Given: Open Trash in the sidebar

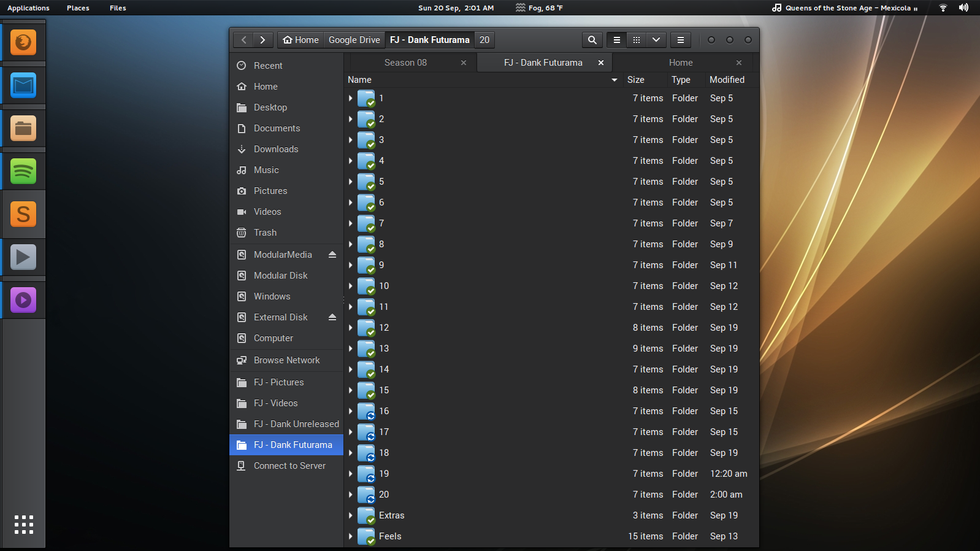Looking at the screenshot, I should click(x=265, y=233).
